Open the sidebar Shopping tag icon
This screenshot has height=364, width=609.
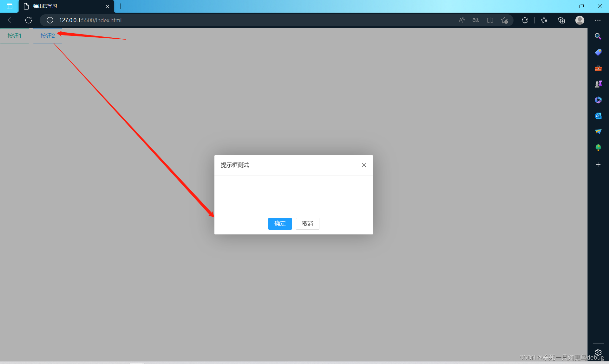(x=598, y=52)
